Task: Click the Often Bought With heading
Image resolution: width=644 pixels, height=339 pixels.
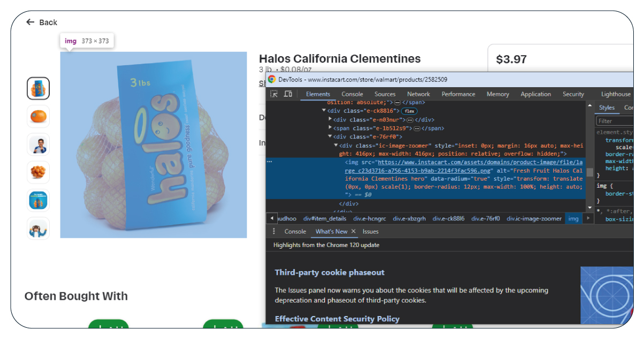Action: pyautogui.click(x=76, y=296)
